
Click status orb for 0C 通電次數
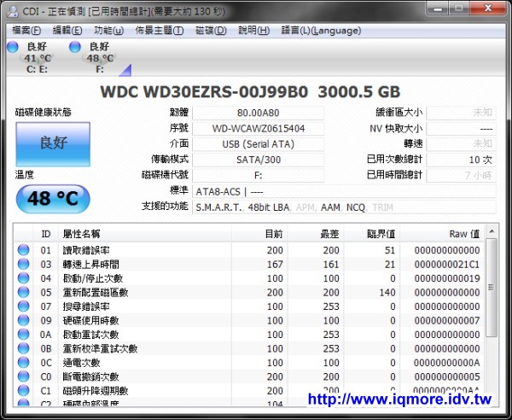coord(23,362)
